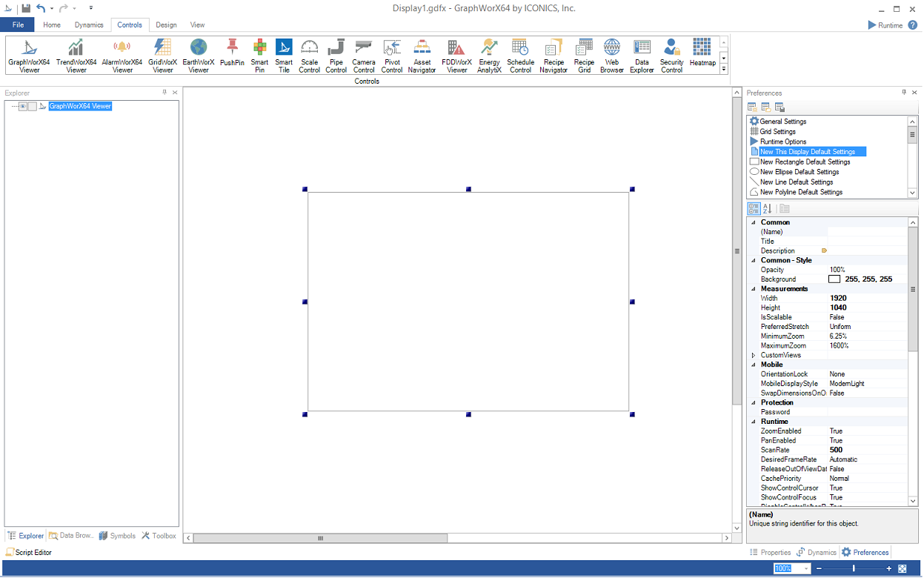Insert a Pipe Control
924x578 pixels.
click(336, 56)
